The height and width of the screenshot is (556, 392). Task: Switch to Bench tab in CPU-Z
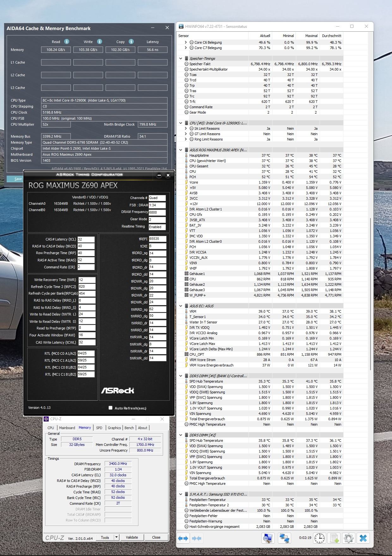point(129,428)
